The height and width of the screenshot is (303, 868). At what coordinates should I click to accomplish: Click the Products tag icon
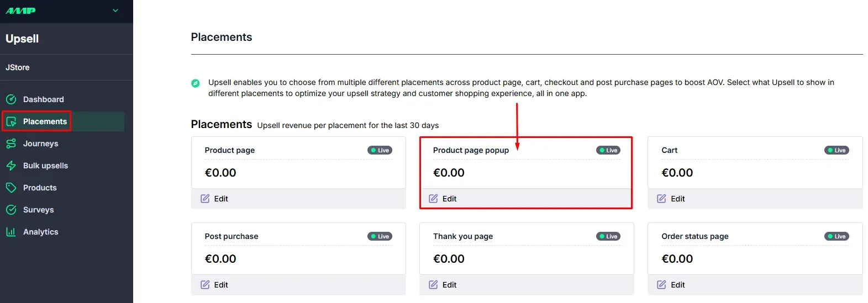click(x=11, y=188)
